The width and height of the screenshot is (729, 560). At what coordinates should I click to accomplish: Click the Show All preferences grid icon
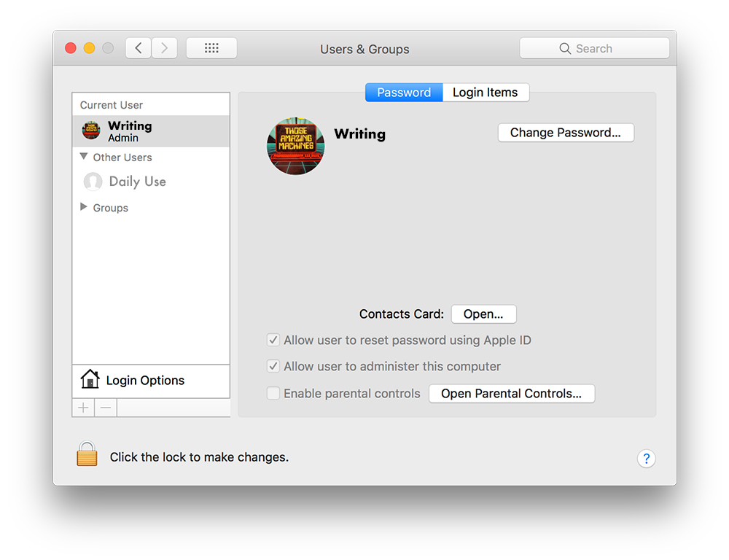click(x=211, y=47)
